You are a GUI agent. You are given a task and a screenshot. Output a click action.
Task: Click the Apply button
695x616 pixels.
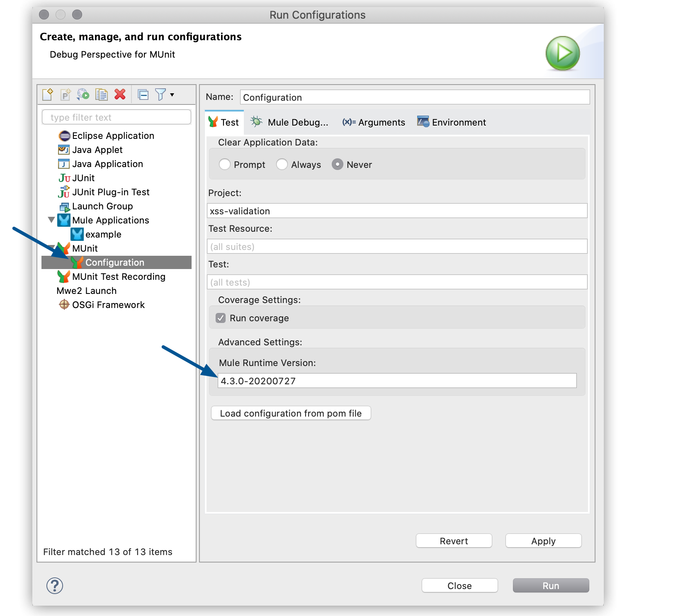(543, 541)
